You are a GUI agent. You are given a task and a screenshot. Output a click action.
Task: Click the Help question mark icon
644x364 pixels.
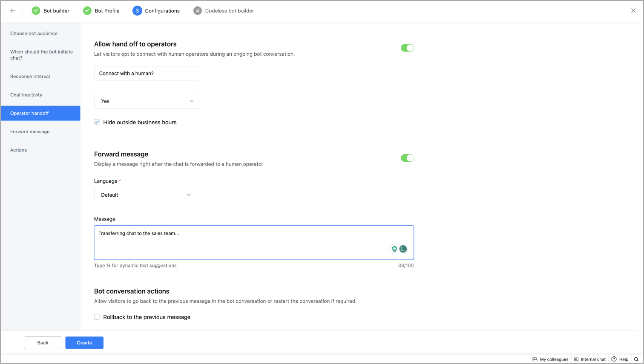click(614, 359)
